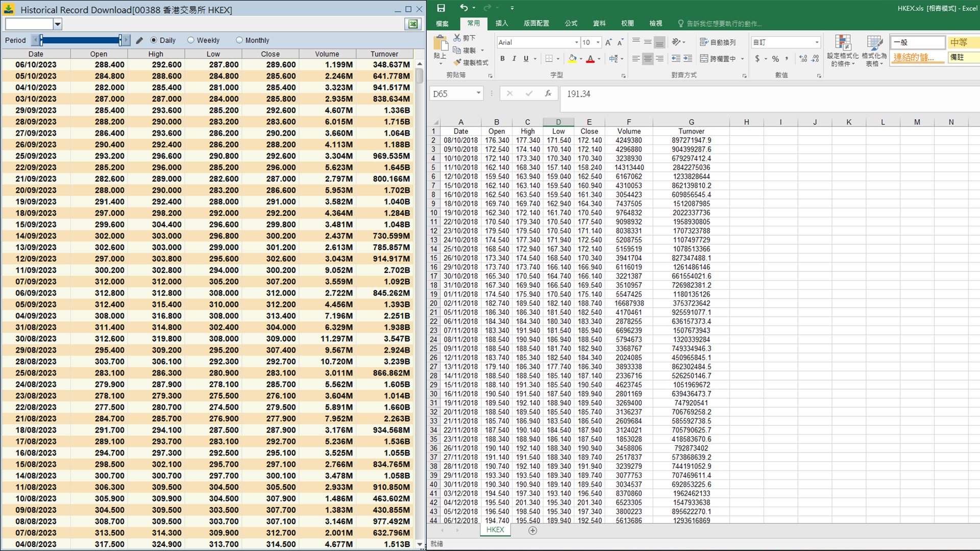
Task: Apply italic formatting in the ribbon
Action: (514, 59)
